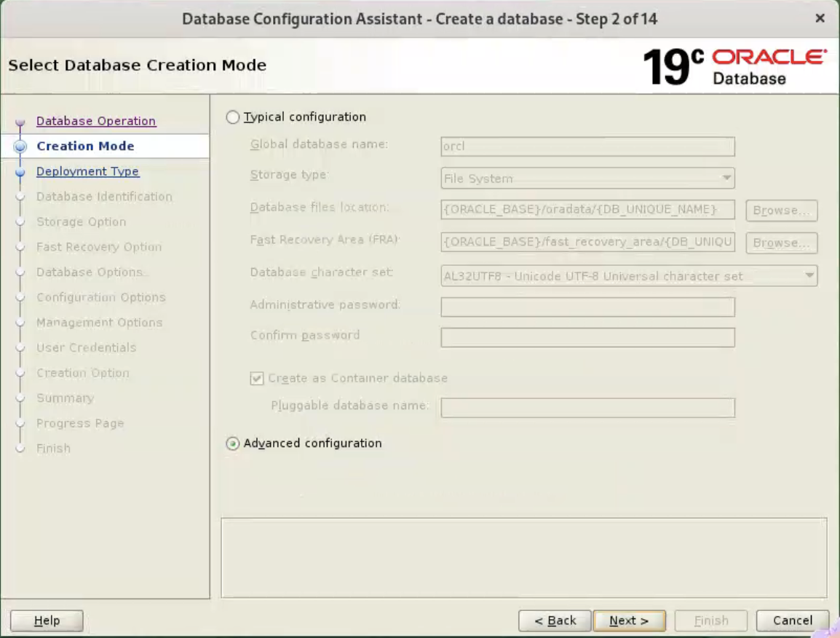Click the Fast Recovery Area field
840x638 pixels.
pos(587,243)
